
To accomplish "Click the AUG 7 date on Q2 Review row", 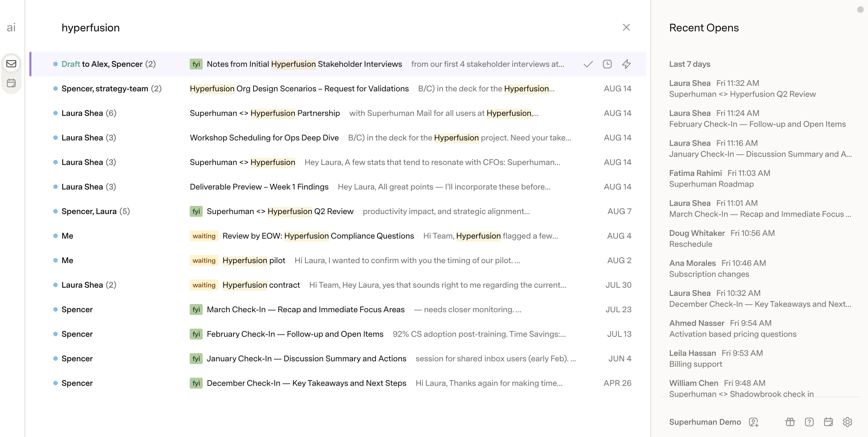I will tap(619, 211).
